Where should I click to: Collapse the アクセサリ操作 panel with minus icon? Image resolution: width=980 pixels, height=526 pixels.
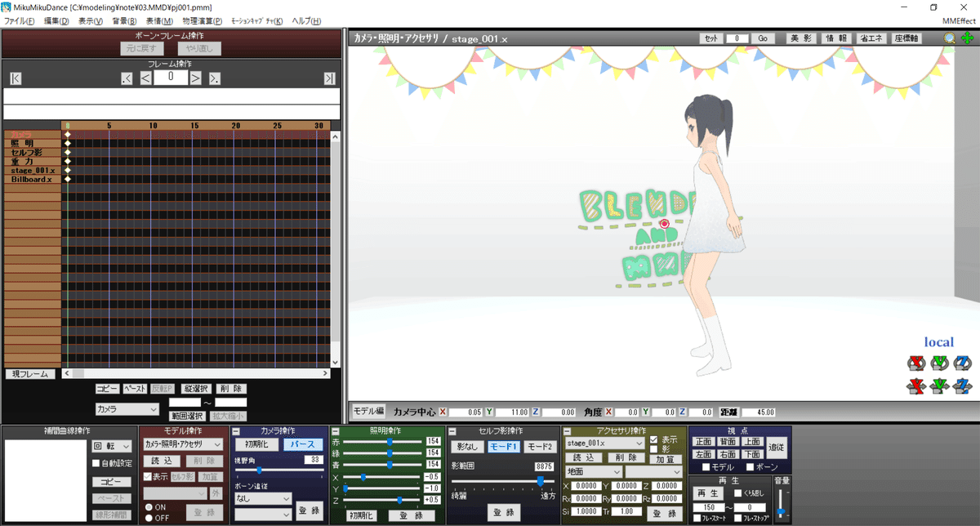click(x=566, y=431)
